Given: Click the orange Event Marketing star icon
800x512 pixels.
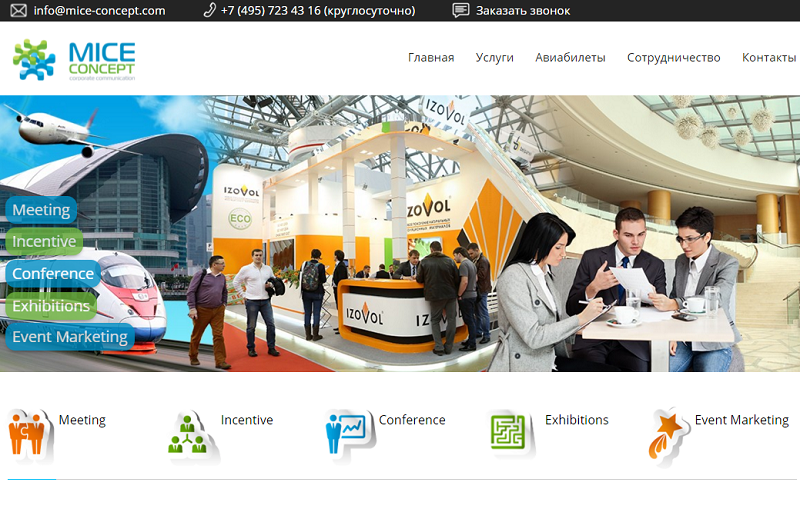Looking at the screenshot, I should click(668, 437).
